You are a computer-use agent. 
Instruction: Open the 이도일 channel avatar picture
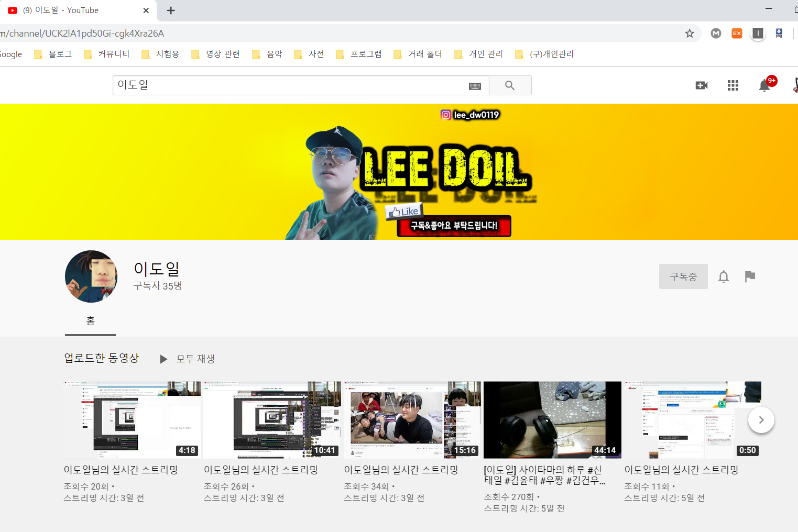click(91, 276)
